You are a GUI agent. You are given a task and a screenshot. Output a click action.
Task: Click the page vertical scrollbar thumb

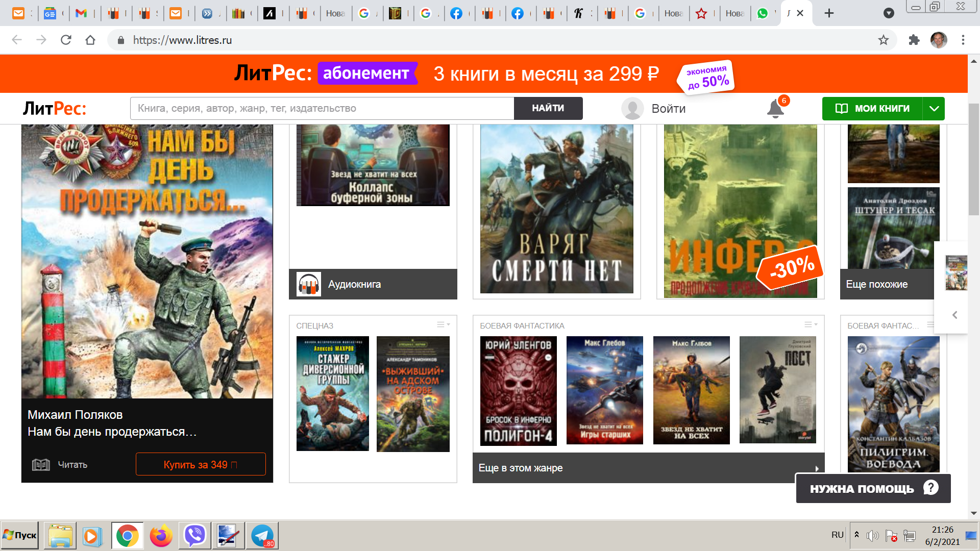973,159
